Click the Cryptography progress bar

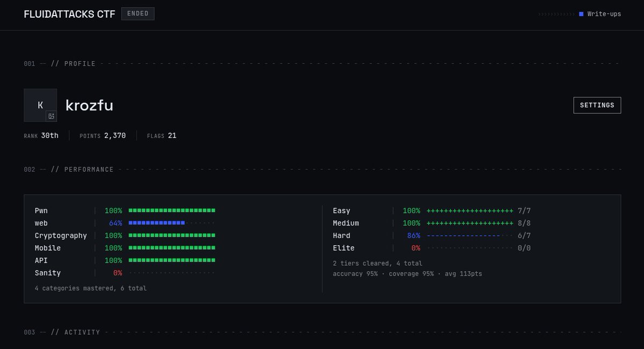(x=172, y=236)
